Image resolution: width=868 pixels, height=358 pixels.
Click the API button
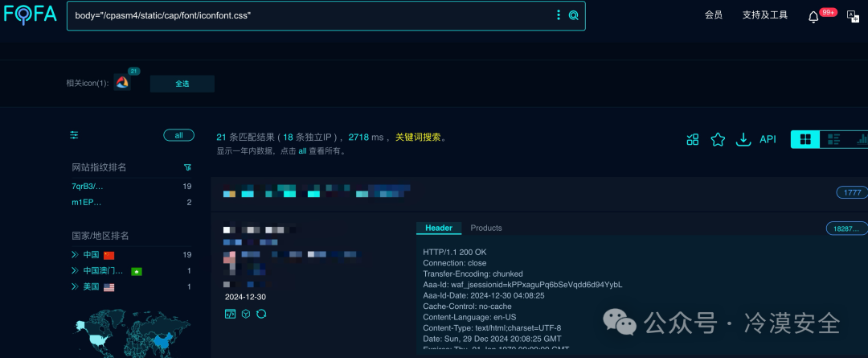768,140
